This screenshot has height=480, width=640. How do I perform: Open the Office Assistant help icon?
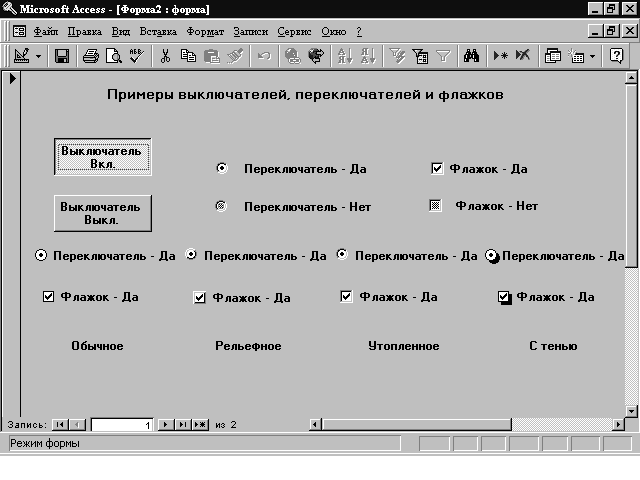616,56
